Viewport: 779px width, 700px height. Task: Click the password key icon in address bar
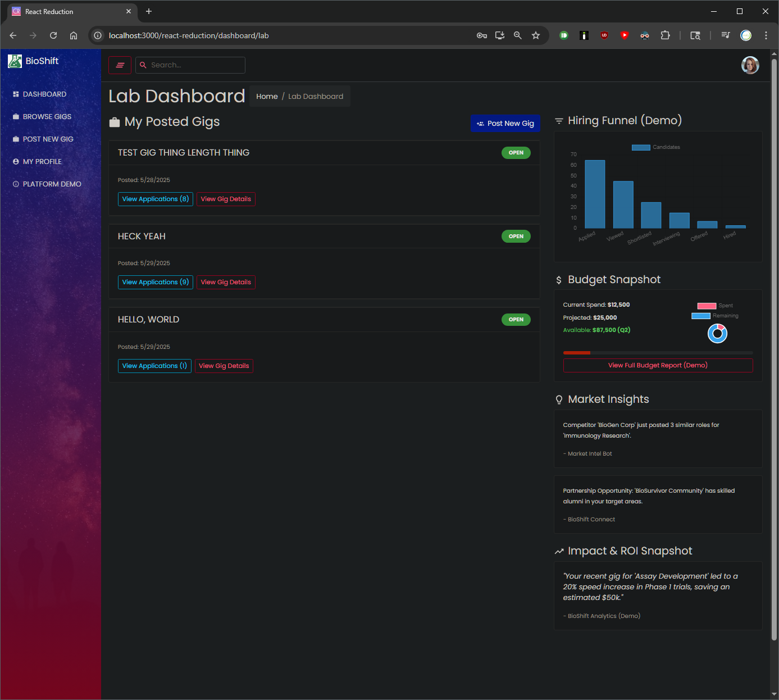(x=481, y=35)
